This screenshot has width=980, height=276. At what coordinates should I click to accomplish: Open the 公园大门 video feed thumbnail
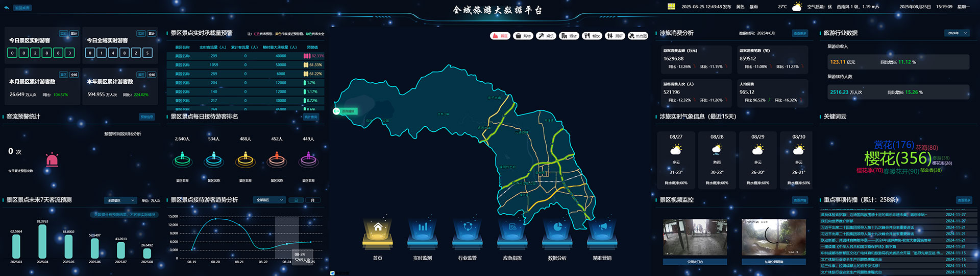coord(695,237)
